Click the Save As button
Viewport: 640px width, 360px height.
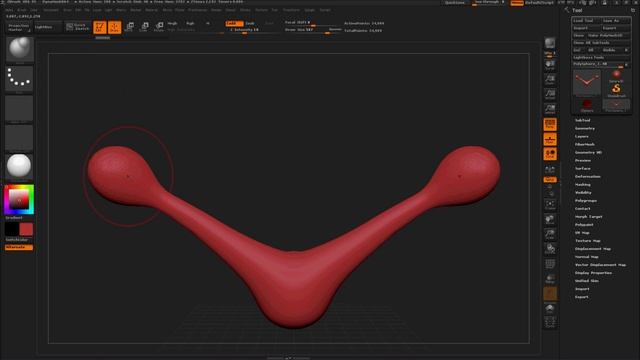(616, 20)
